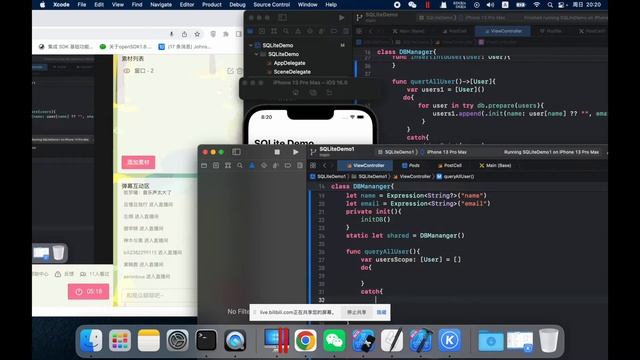Image resolution: width=640 pixels, height=360 pixels.
Task: Click the branch icon beside SQLiteDemo1 title
Action: pyautogui.click(x=313, y=152)
